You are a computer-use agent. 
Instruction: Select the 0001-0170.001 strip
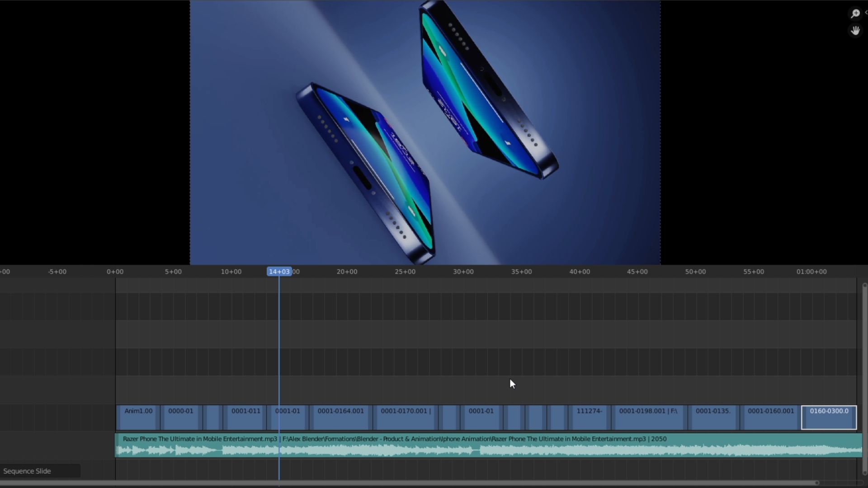click(406, 418)
